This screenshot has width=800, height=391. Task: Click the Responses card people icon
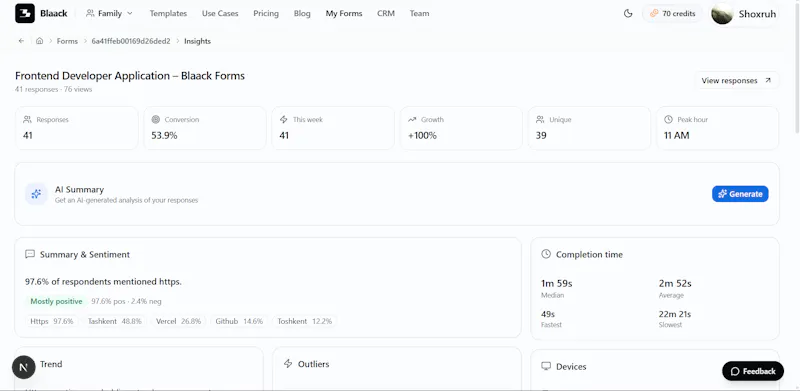[28, 119]
